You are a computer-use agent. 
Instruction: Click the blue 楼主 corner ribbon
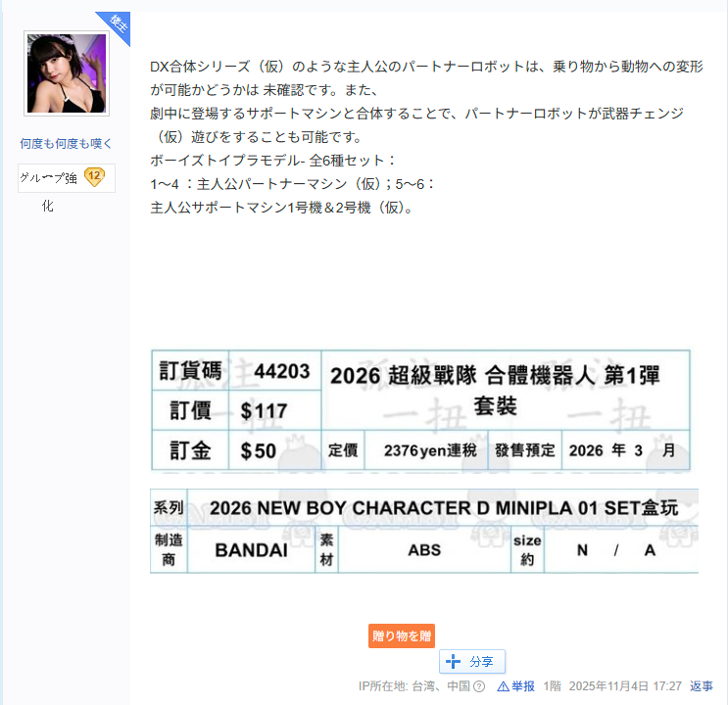click(116, 25)
